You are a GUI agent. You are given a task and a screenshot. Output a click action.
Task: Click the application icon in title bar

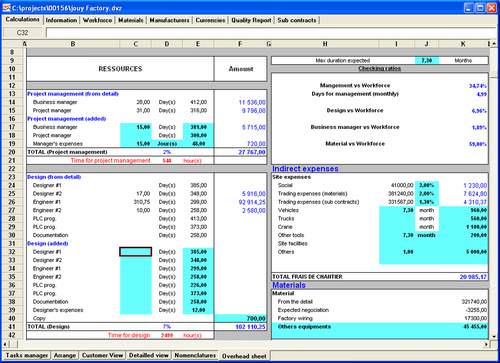(x=6, y=7)
